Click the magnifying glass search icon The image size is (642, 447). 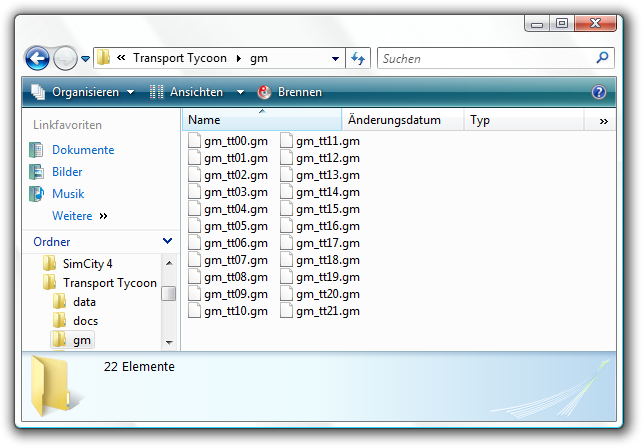point(602,58)
